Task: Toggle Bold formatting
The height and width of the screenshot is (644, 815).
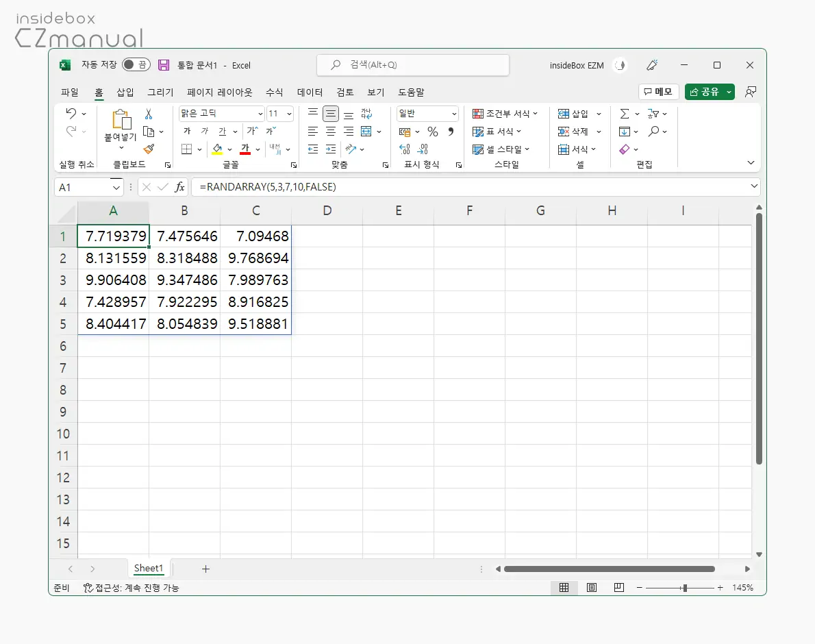Action: (187, 131)
